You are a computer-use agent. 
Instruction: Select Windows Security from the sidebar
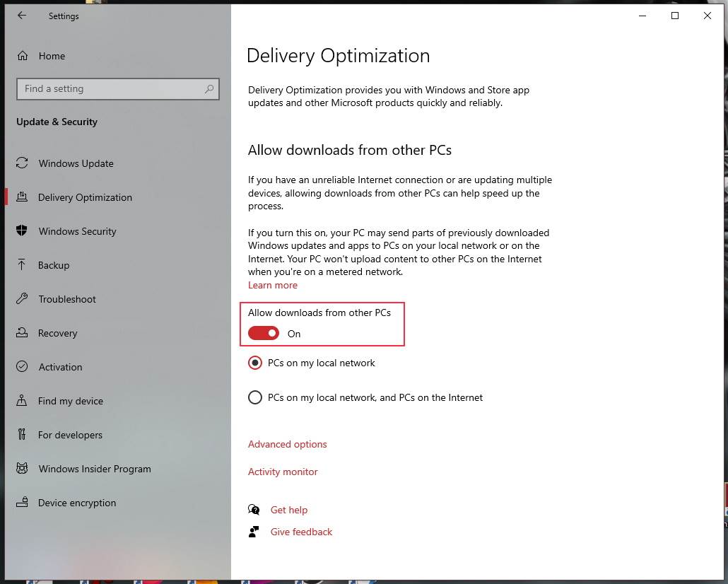pyautogui.click(x=78, y=231)
